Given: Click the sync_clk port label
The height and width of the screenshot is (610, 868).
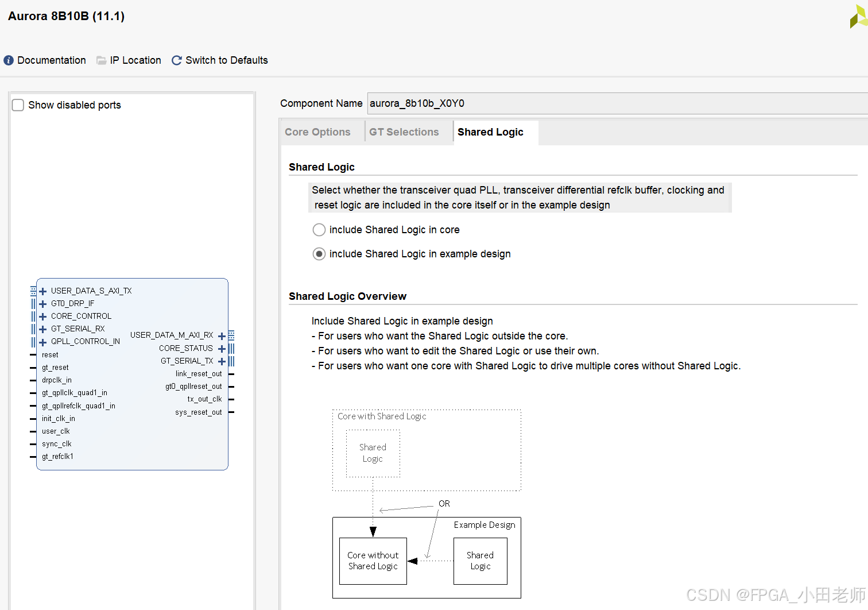Looking at the screenshot, I should 57,444.
